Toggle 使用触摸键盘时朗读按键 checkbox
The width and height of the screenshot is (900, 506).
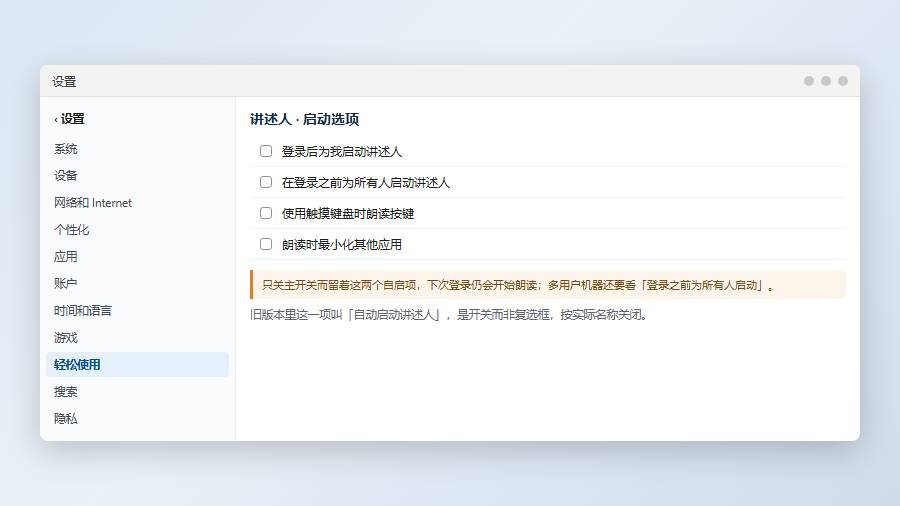266,213
